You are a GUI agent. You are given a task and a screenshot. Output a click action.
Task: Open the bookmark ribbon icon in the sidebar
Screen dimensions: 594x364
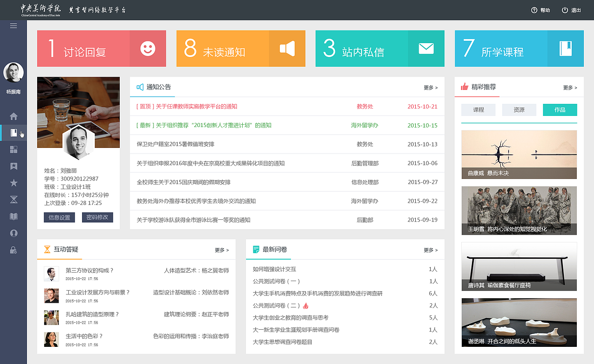tap(13, 166)
